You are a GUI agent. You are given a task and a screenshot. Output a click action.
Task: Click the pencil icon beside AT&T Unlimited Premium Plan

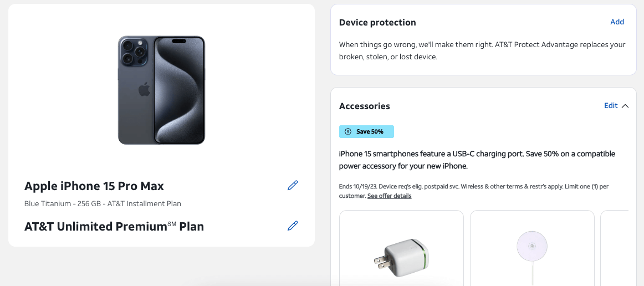pos(293,226)
